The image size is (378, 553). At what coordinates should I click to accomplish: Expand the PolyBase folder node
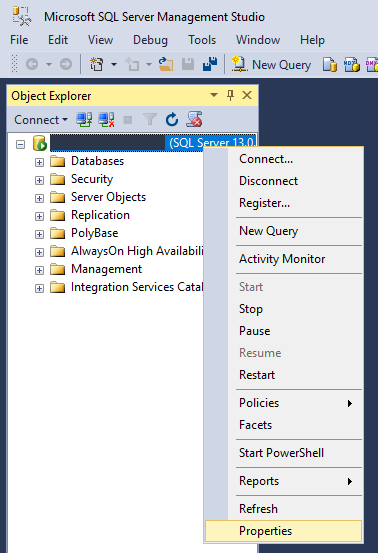(x=39, y=234)
